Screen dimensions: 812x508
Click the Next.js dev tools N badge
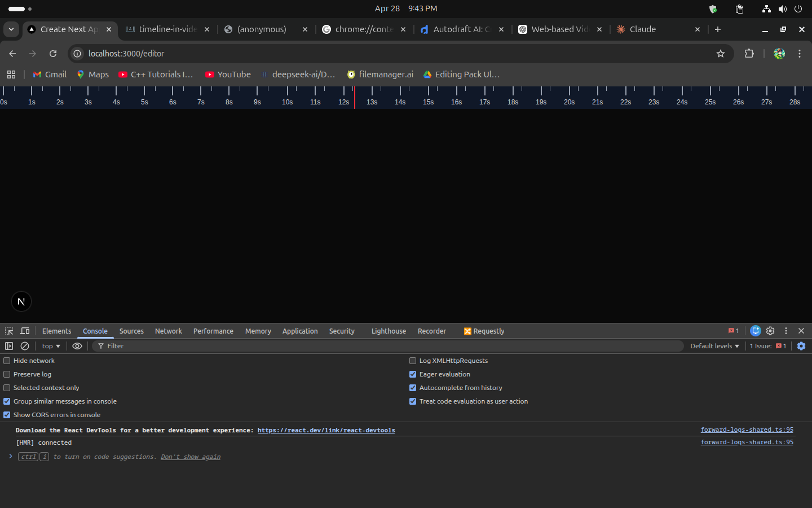click(21, 301)
